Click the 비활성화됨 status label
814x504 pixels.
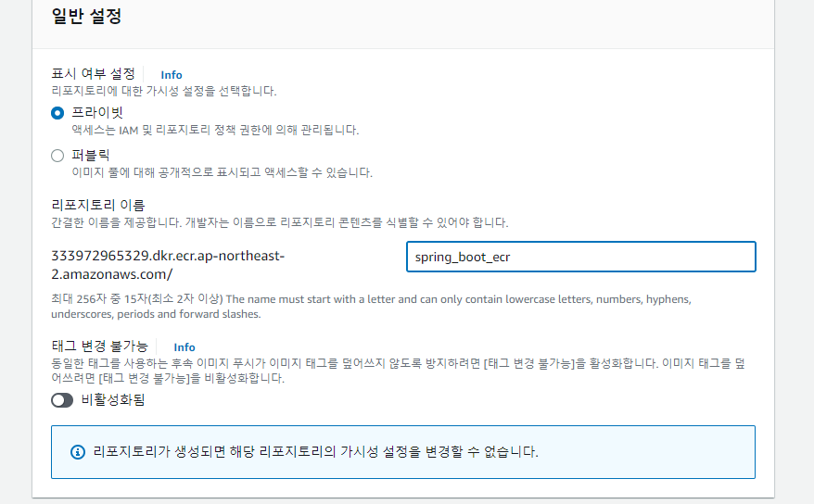113,400
